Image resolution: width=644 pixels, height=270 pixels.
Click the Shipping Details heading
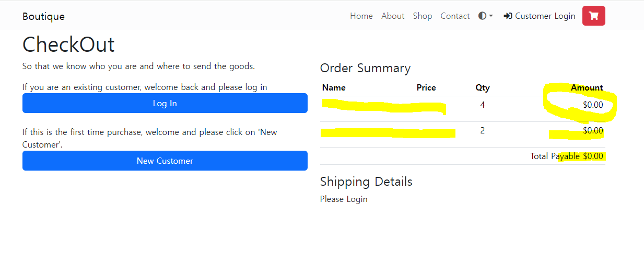pos(366,182)
